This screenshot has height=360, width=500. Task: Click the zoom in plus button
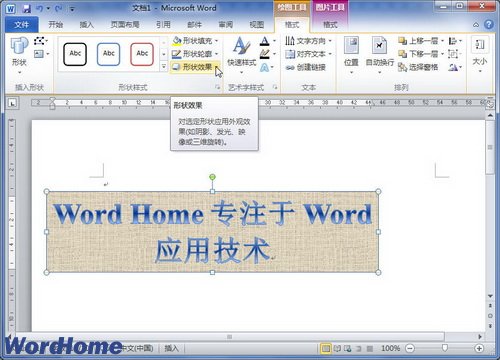tap(479, 349)
